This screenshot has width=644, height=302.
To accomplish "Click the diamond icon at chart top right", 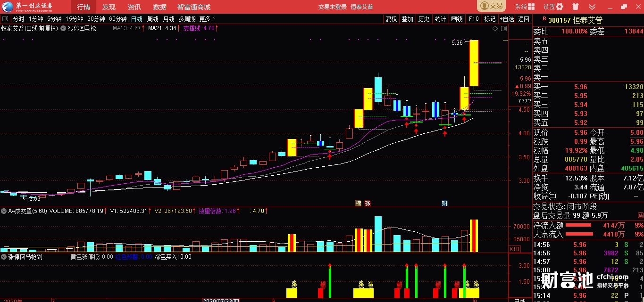I will coord(495,29).
